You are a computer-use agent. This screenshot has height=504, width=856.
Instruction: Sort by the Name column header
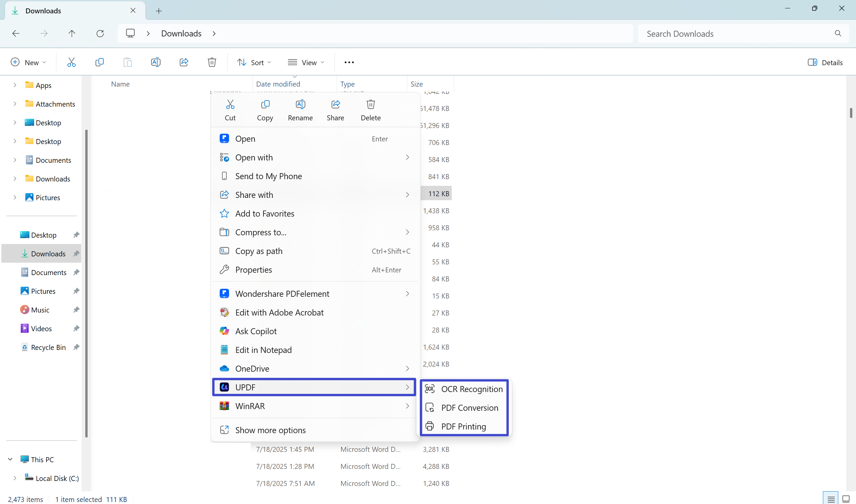[x=120, y=84]
